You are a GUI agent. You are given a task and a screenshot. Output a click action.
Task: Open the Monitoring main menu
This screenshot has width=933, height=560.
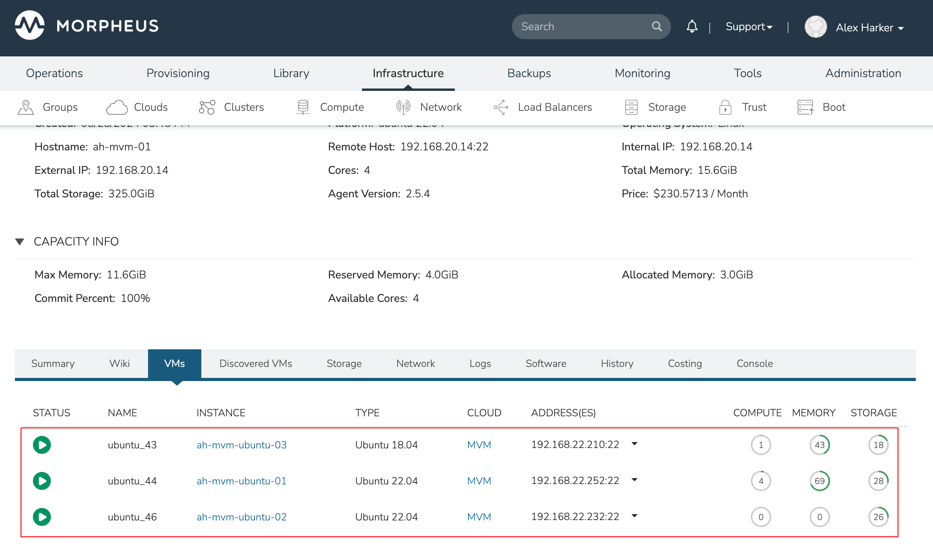642,73
